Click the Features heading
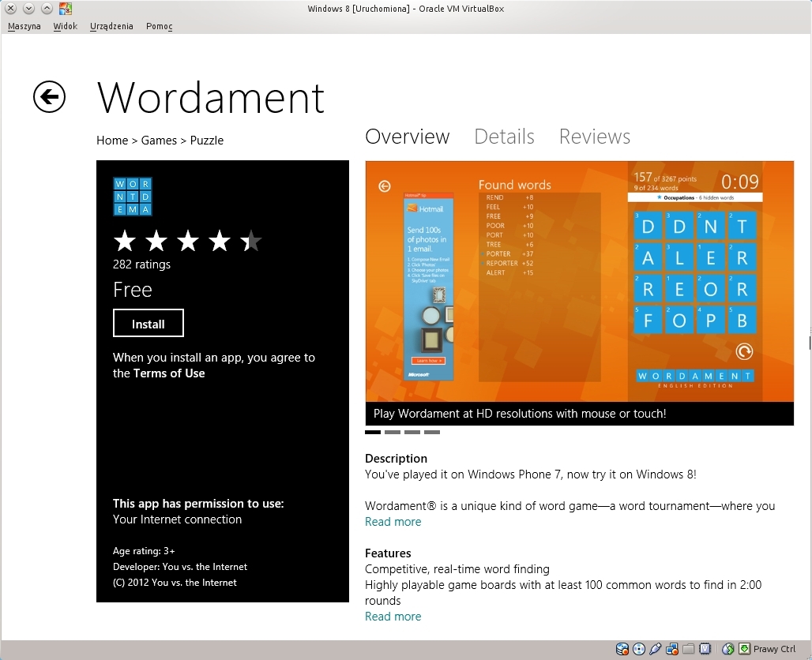Screen dimensions: 812x660 coord(388,553)
